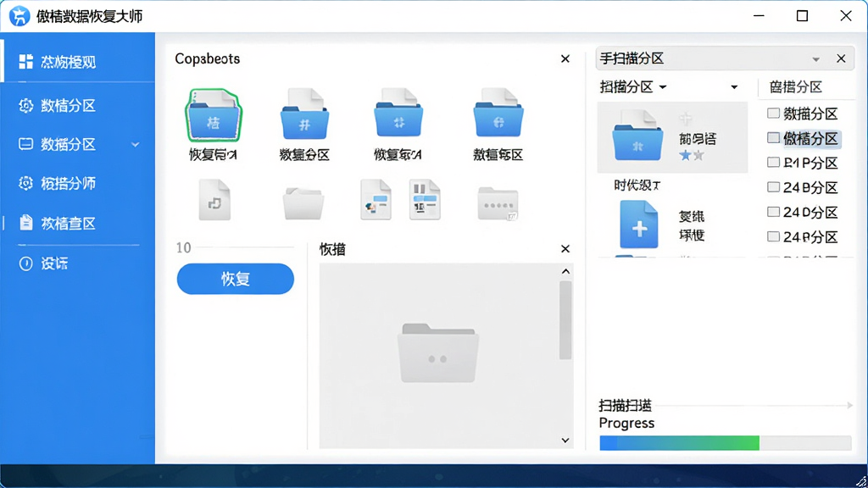This screenshot has height=488, width=868.
Task: Tick the "24 D分区" checkbox
Action: coord(773,212)
